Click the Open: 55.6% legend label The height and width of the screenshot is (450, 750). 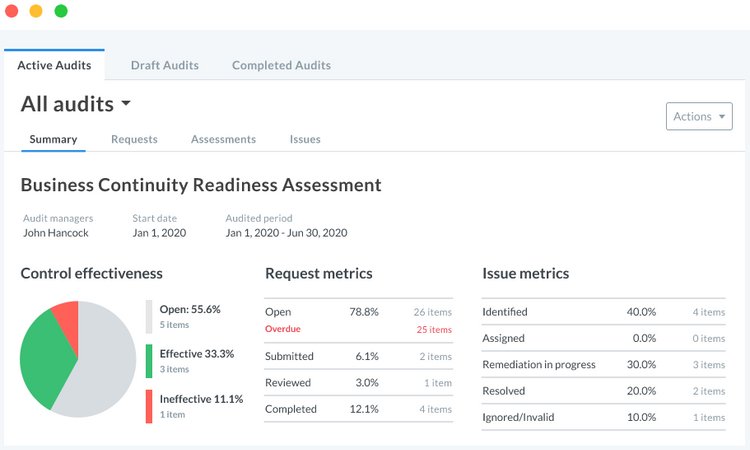190,309
